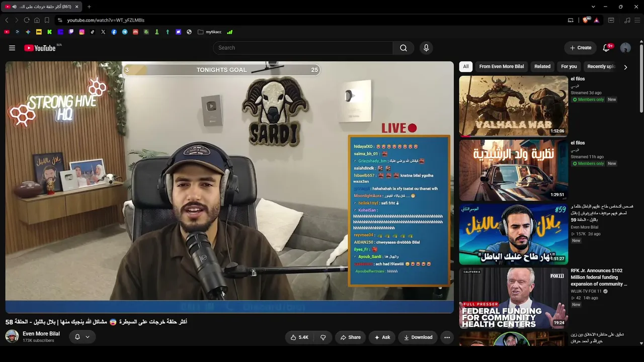Click the Create button

[x=580, y=48]
